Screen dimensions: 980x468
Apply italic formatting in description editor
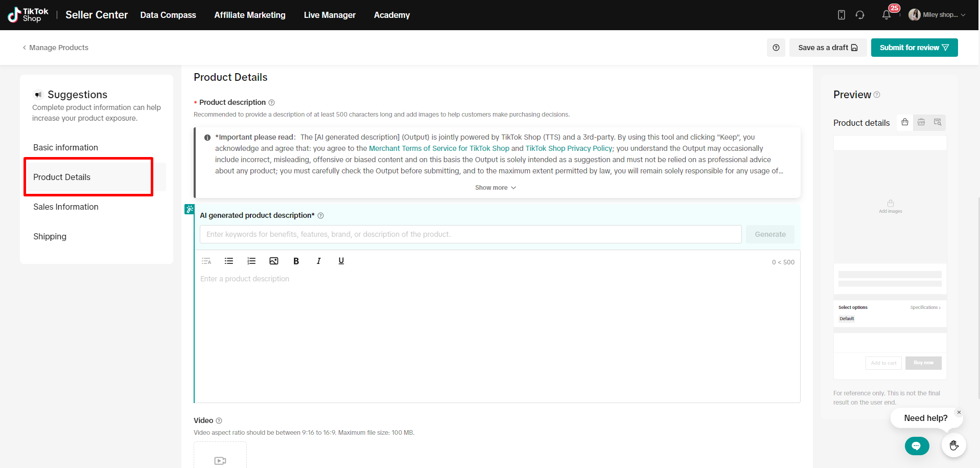318,261
